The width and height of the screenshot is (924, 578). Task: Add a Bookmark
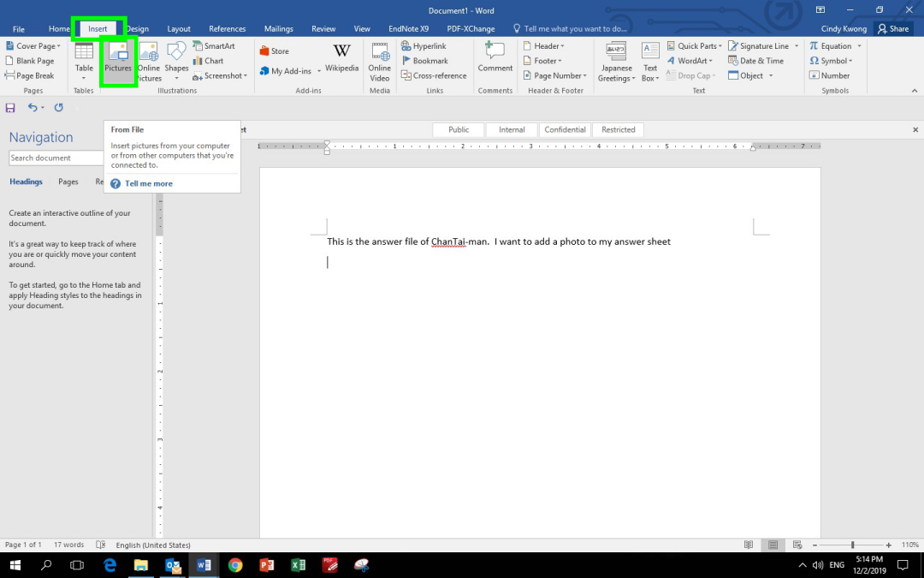coord(424,61)
